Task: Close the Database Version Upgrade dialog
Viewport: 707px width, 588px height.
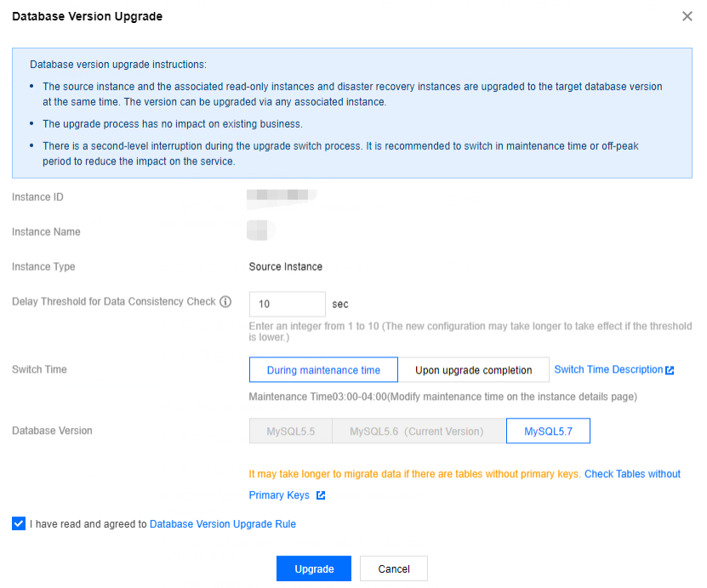Action: point(687,16)
